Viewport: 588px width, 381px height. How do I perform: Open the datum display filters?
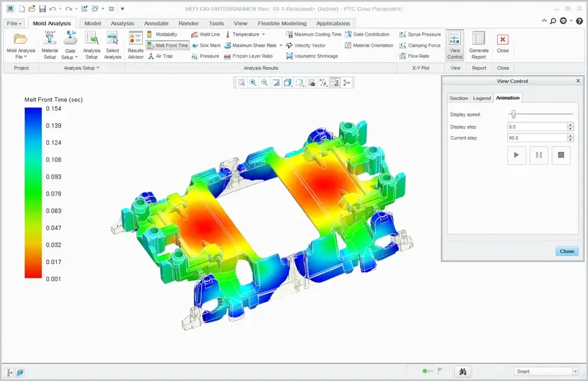point(323,83)
